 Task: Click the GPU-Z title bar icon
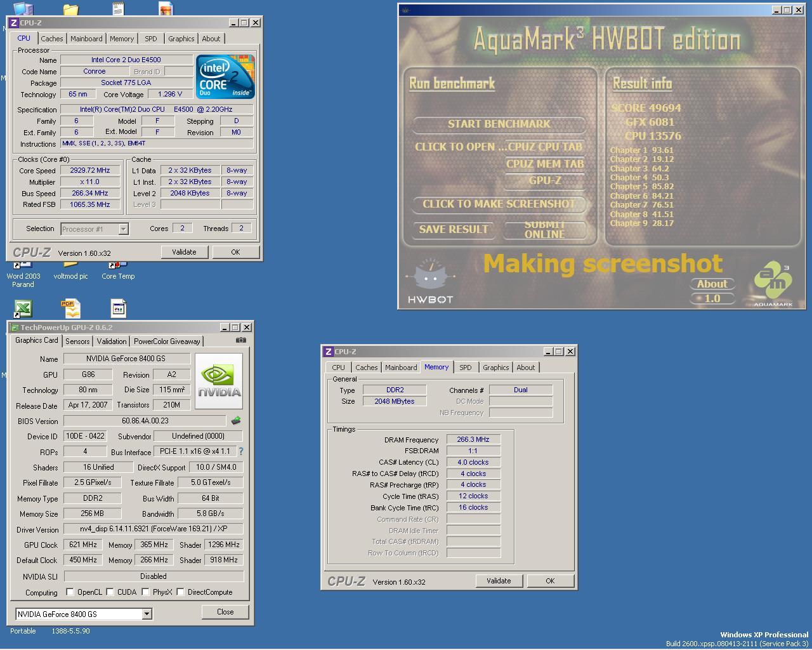[14, 328]
